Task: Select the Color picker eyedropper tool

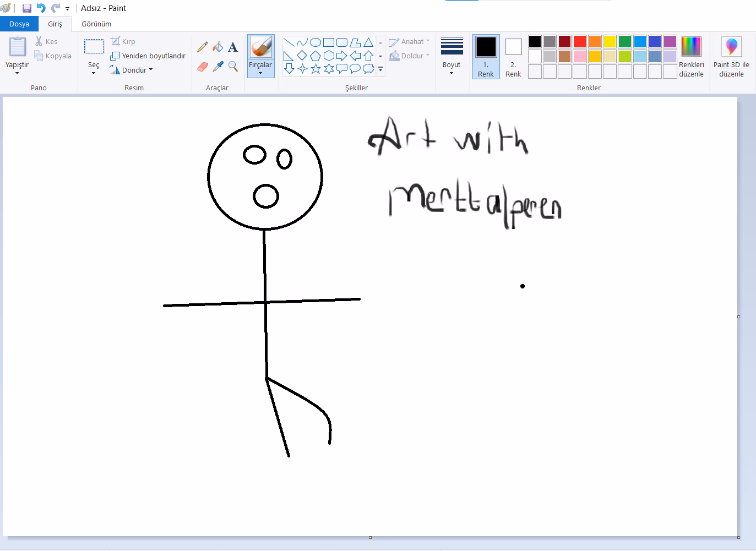Action: [218, 67]
